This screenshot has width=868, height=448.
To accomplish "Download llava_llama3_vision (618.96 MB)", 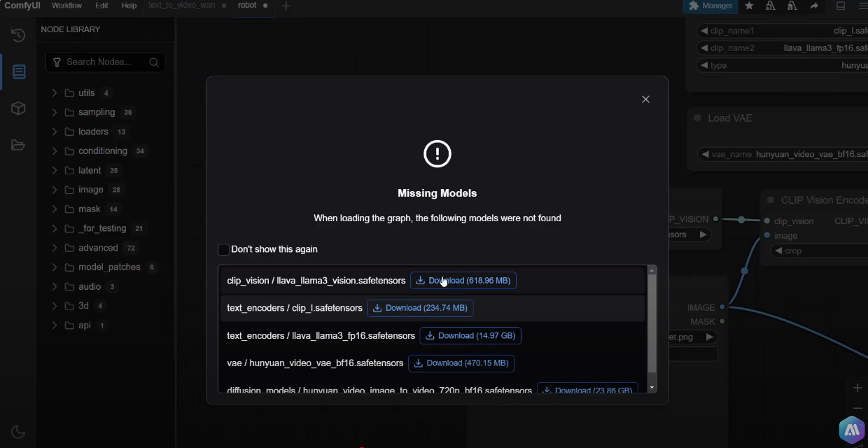I will (x=463, y=281).
